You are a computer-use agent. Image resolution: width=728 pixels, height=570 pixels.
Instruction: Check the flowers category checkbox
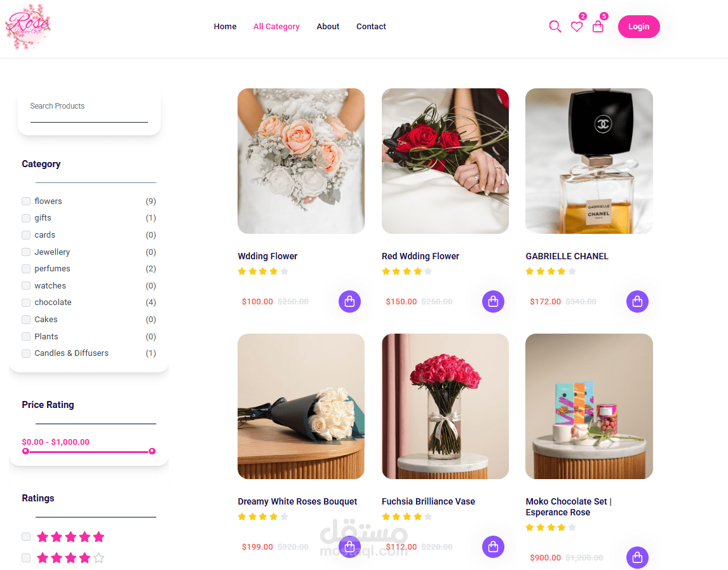(26, 201)
